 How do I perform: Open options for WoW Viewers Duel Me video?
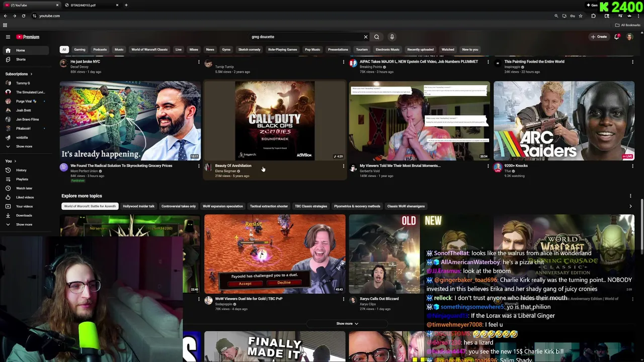coord(344,299)
